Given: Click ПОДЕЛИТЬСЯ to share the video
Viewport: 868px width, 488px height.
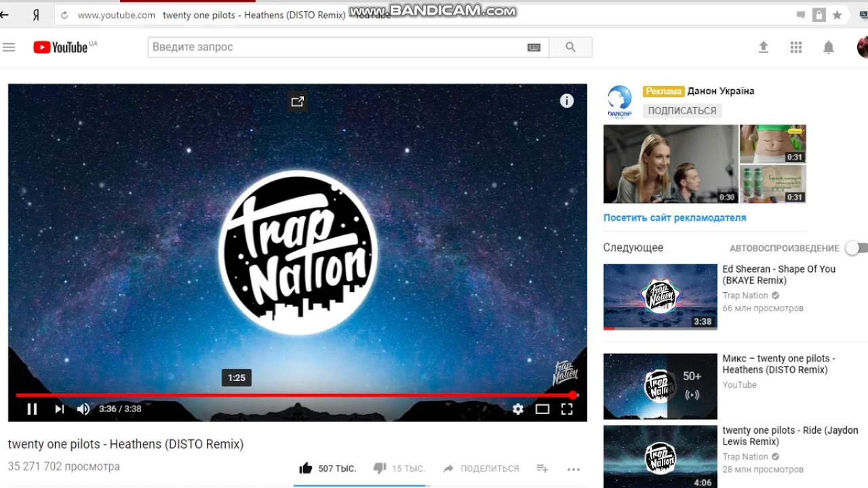Looking at the screenshot, I should [x=481, y=468].
